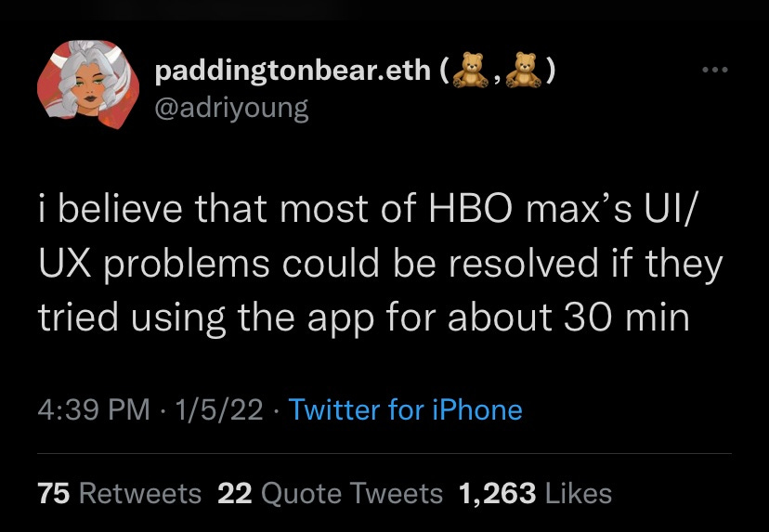Image resolution: width=769 pixels, height=532 pixels.
Task: Click the bold 75 retweet count number
Action: click(54, 493)
